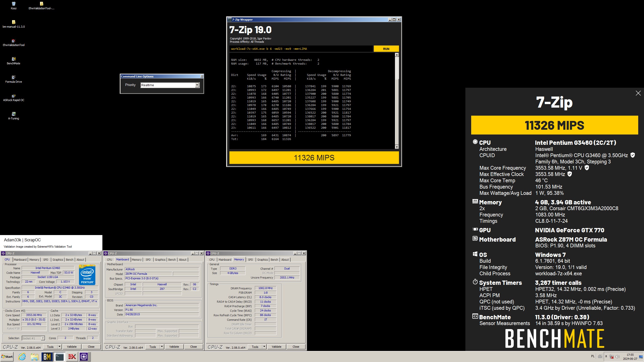Click RUN in the 7-Zip Wrapper
This screenshot has height=362, width=644.
click(x=386, y=49)
